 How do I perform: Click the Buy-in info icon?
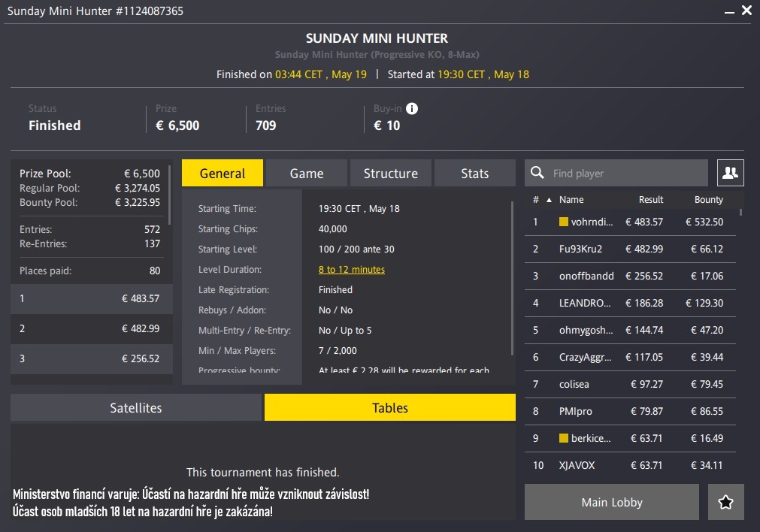click(x=411, y=108)
